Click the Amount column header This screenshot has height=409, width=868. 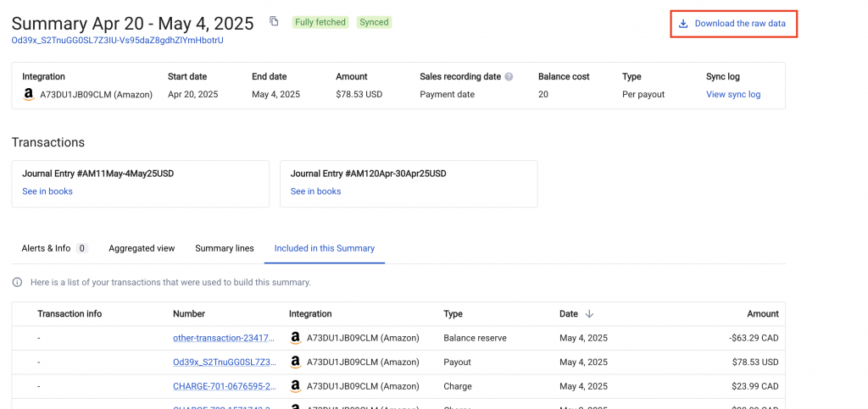(761, 314)
